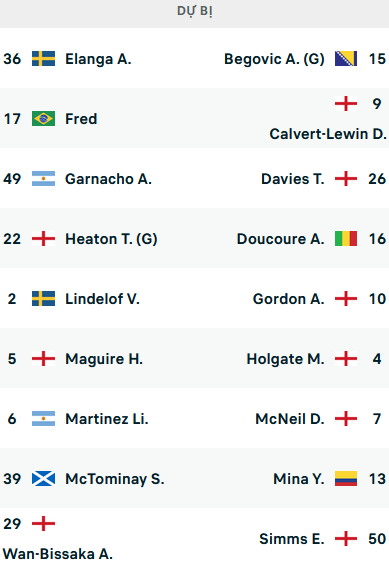389x567 pixels.
Task: Click Colombia flag next to Mina Y.
Action: point(346,479)
